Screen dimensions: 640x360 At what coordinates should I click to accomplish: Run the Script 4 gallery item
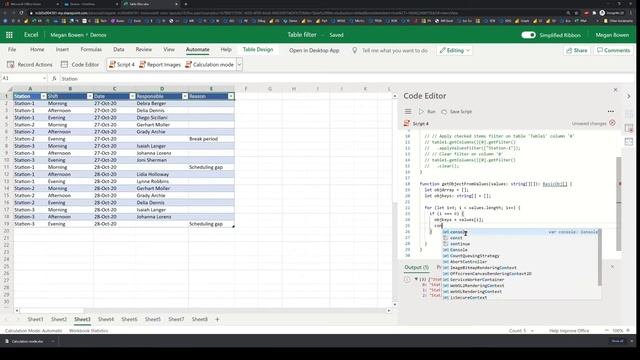pyautogui.click(x=122, y=64)
